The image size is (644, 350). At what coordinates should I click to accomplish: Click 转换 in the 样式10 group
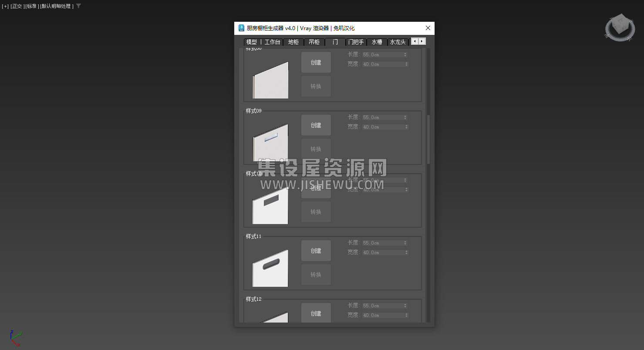(x=316, y=212)
